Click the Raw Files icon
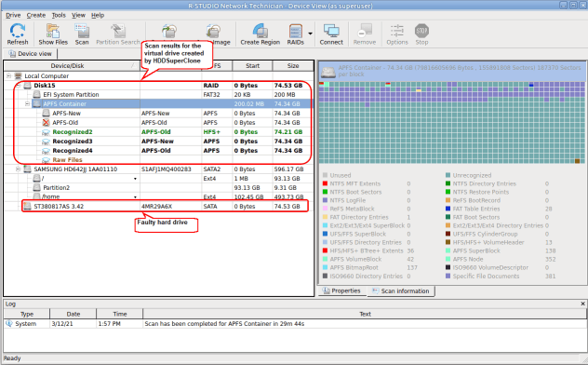This screenshot has width=588, height=365. pos(46,160)
